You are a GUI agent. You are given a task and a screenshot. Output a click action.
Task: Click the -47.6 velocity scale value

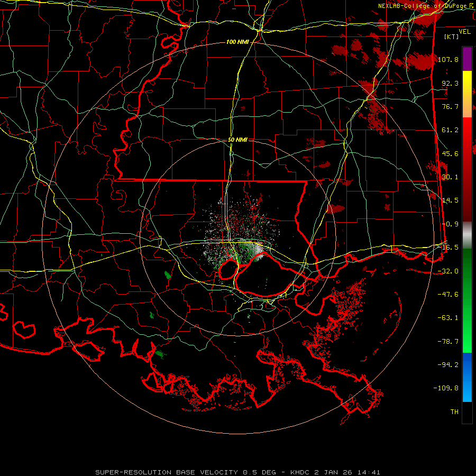tap(448, 295)
